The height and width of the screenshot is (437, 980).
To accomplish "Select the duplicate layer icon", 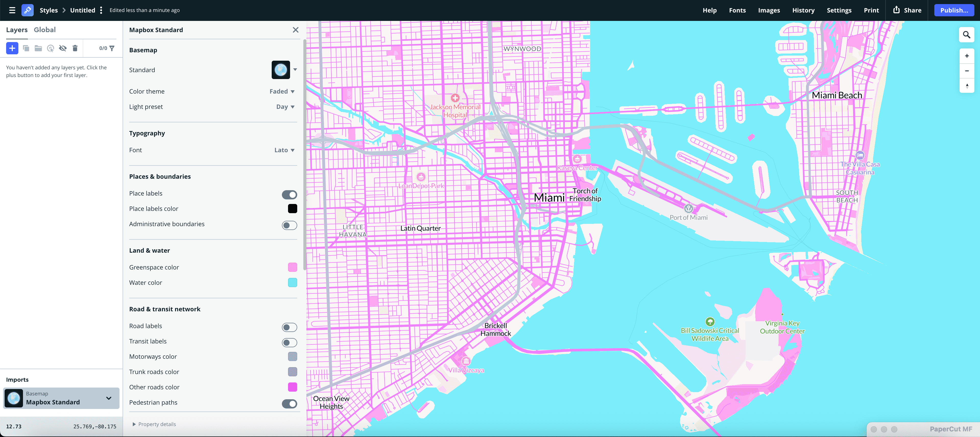I will (26, 48).
